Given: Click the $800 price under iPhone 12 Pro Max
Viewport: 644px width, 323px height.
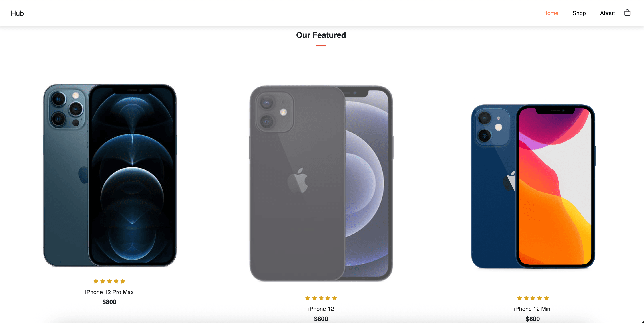Looking at the screenshot, I should pos(109,302).
